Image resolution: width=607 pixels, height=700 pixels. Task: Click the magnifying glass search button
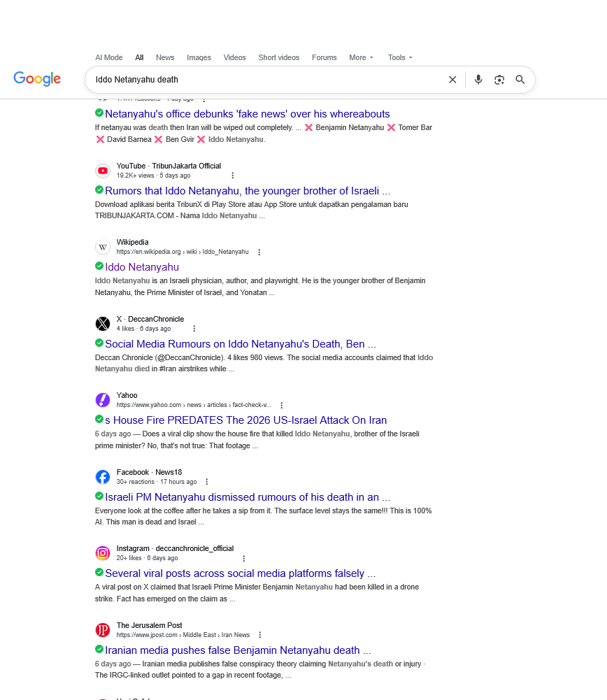pos(520,80)
